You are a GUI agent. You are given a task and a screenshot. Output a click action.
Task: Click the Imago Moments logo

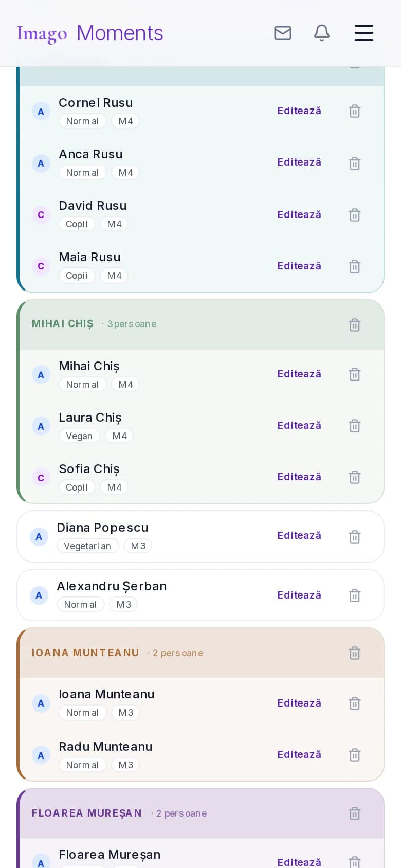point(90,33)
